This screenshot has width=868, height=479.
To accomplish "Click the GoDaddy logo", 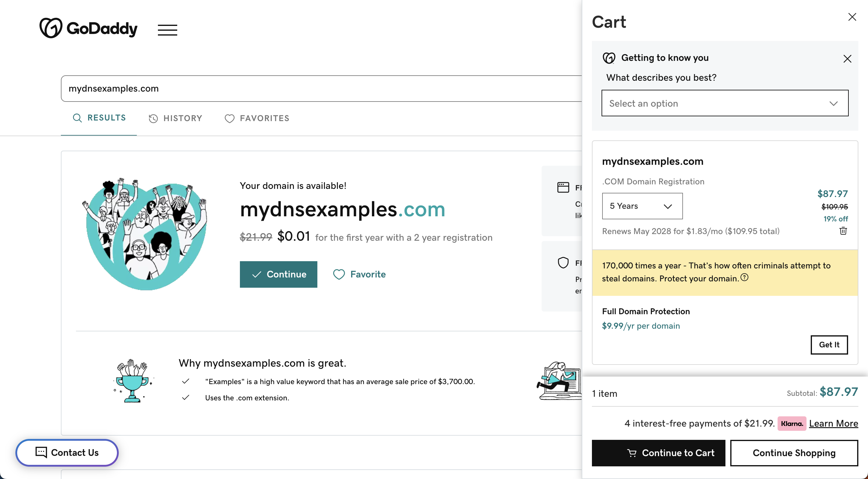I will [x=89, y=28].
